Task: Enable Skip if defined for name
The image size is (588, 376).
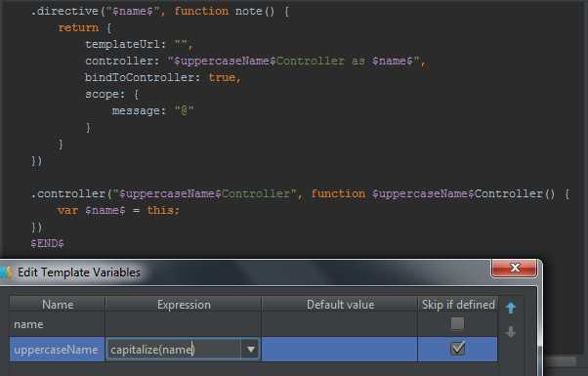Action: [457, 323]
